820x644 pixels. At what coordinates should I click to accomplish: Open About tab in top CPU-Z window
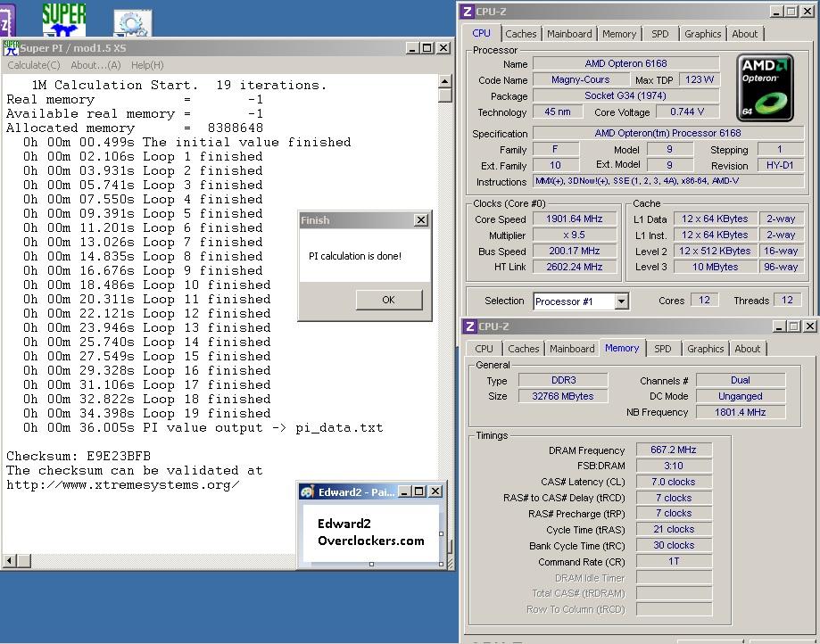(x=745, y=34)
